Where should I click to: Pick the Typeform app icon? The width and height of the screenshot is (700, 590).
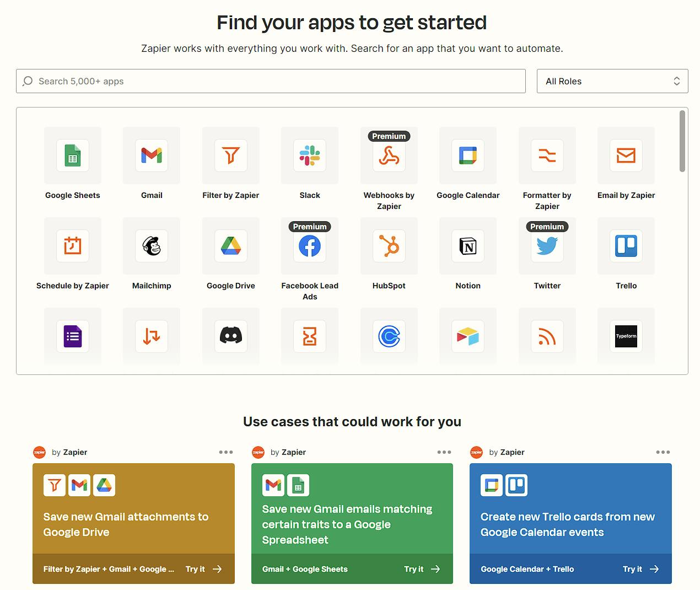626,336
